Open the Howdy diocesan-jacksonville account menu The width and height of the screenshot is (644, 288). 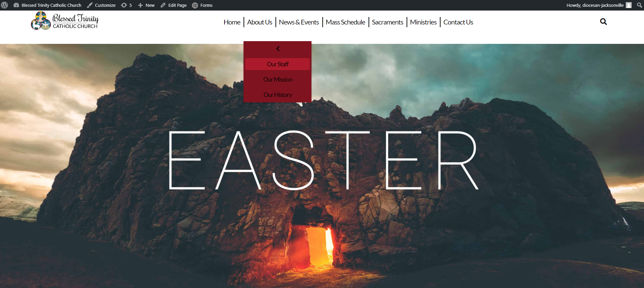pos(598,5)
